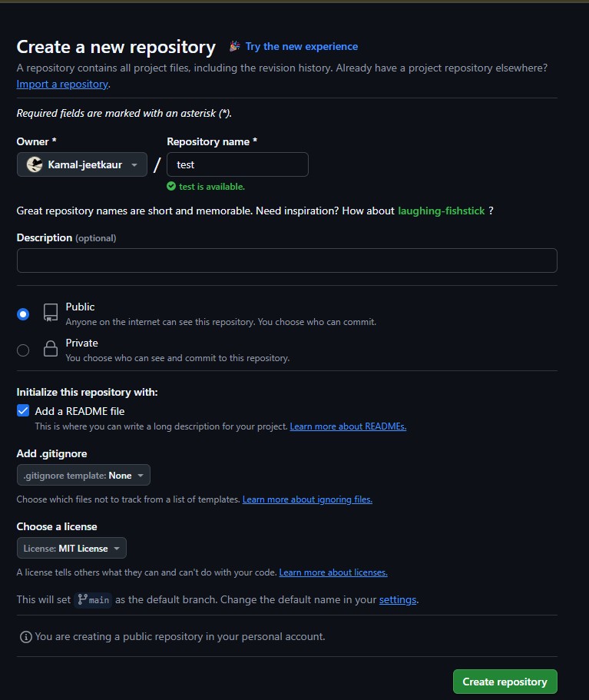Open the Owner dropdown for Kamal-jeetkaur
This screenshot has height=700, width=589.
click(x=82, y=164)
